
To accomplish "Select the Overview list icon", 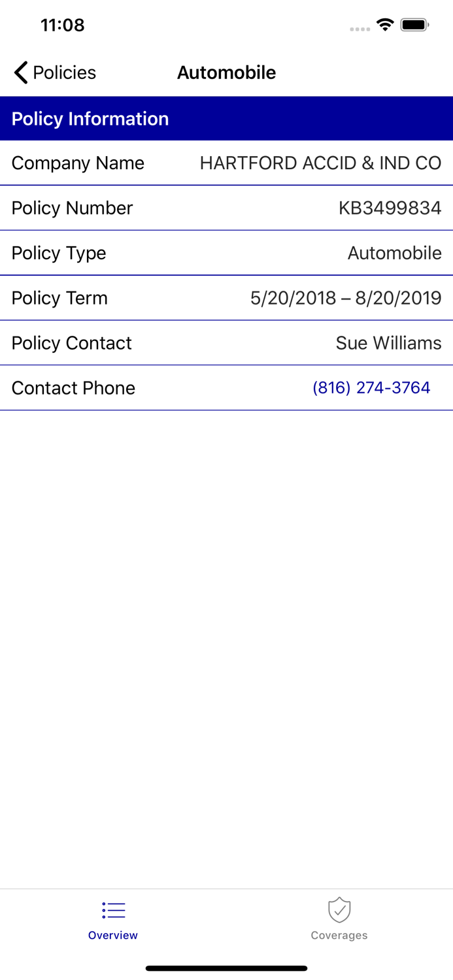I will (112, 910).
